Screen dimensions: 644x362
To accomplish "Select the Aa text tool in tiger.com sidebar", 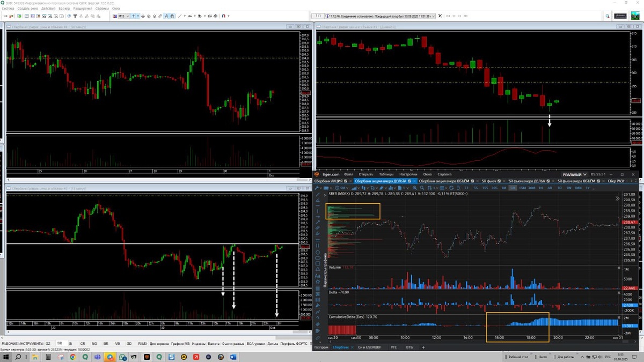I will (318, 276).
